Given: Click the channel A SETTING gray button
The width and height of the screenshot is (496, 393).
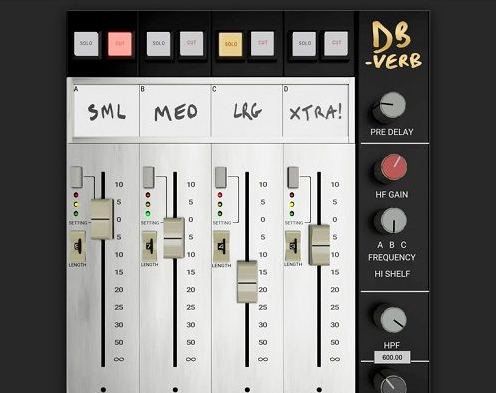Looking at the screenshot, I should click(x=76, y=177).
